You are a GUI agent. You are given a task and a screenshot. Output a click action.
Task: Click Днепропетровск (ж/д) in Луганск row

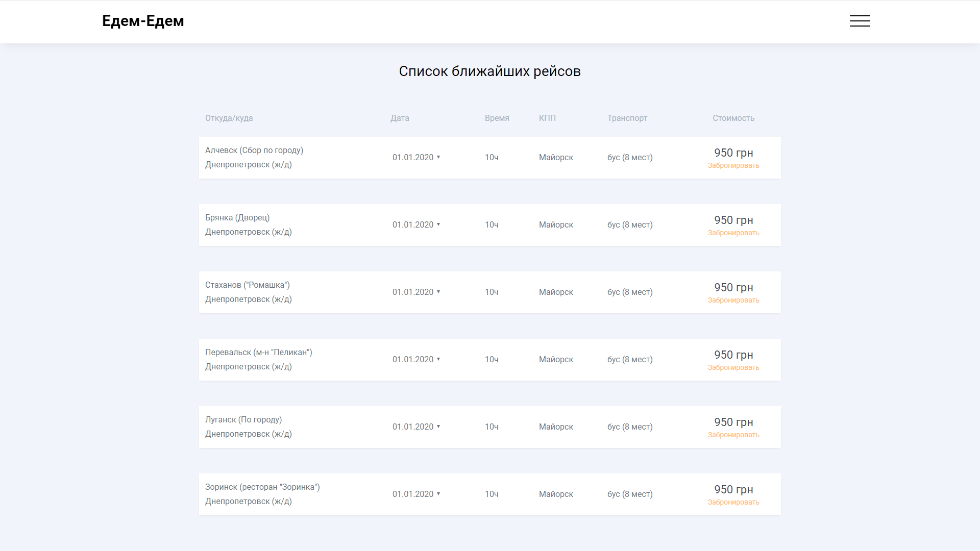click(249, 434)
